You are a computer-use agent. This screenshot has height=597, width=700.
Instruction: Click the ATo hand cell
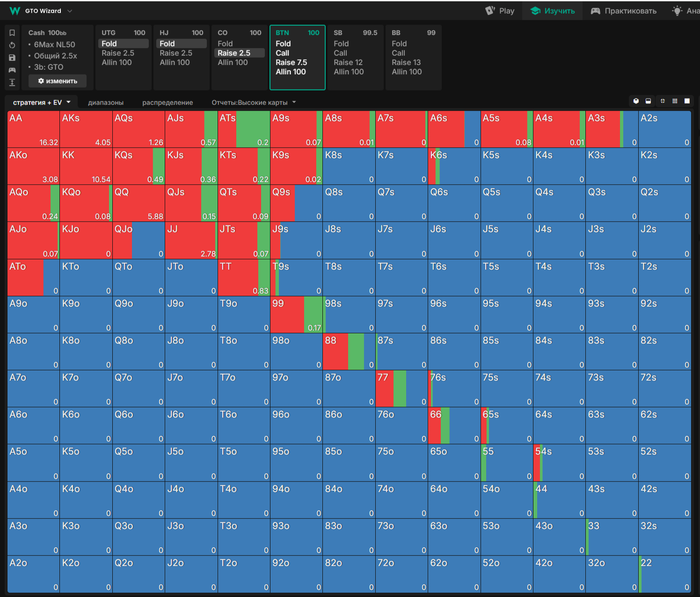[33, 278]
